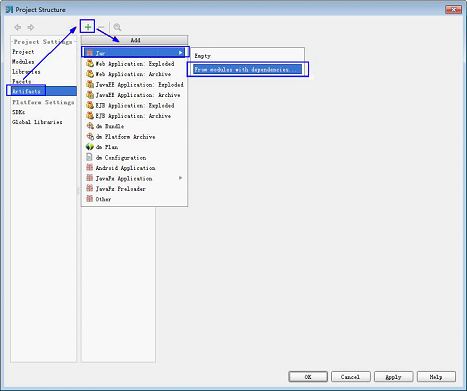Screen dimensions: 467x391
Task: Open Global Libraries under Platform Settings
Action: coord(37,122)
